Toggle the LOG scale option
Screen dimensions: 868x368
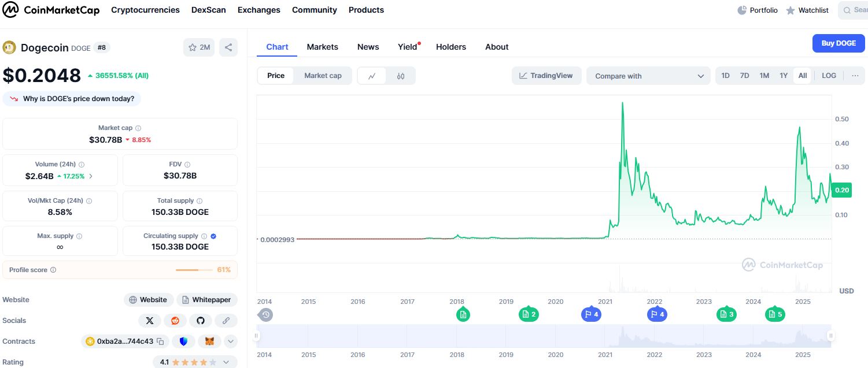coord(829,76)
